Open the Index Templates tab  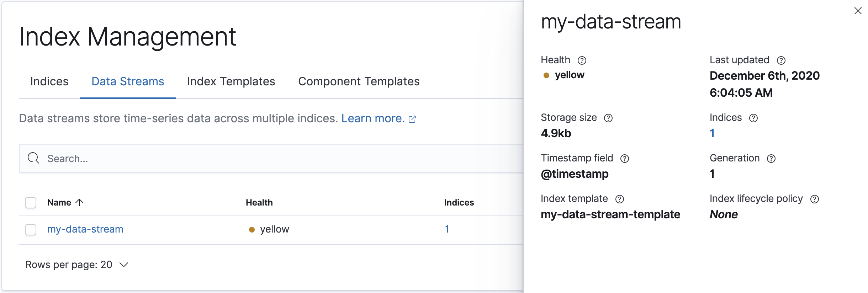[x=231, y=81]
